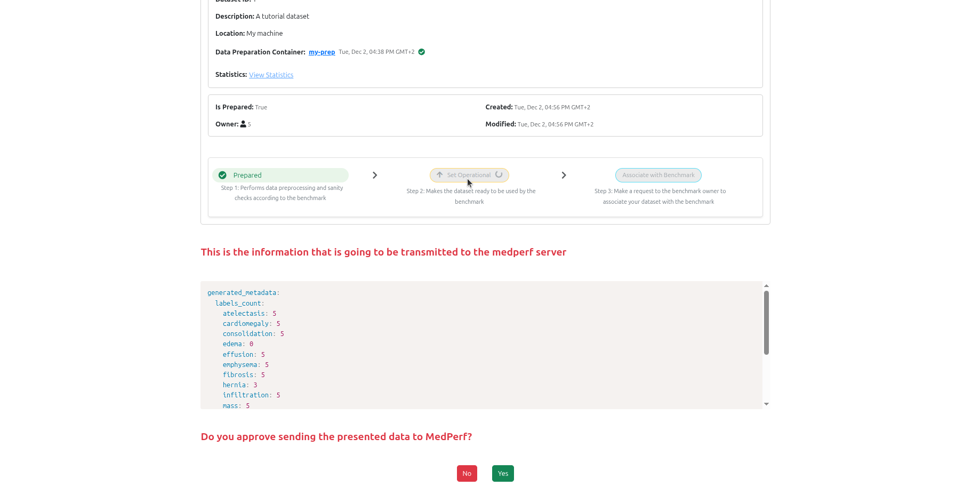Click the Associate with Benchmark step button
980x494 pixels.
(x=658, y=175)
